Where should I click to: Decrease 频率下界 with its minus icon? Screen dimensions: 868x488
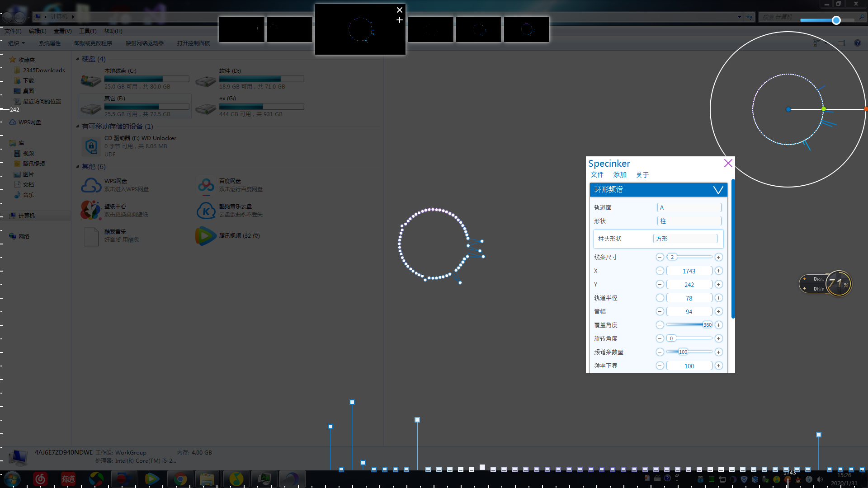pos(660,366)
